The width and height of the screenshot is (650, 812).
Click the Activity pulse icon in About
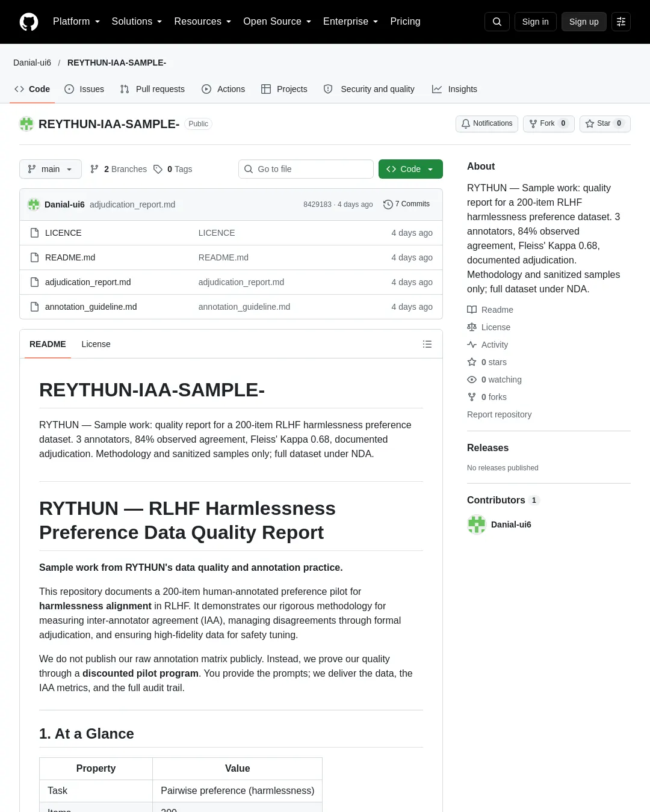[472, 345]
